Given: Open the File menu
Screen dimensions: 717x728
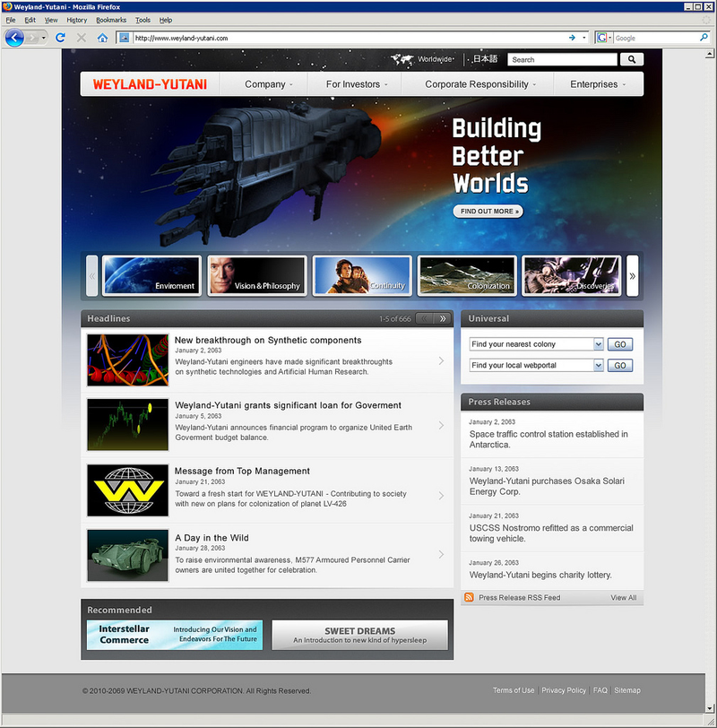Looking at the screenshot, I should point(10,20).
